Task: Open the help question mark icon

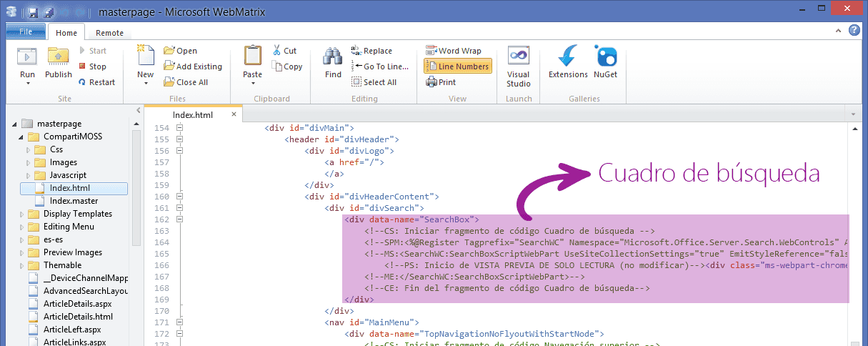Action: coord(854,31)
